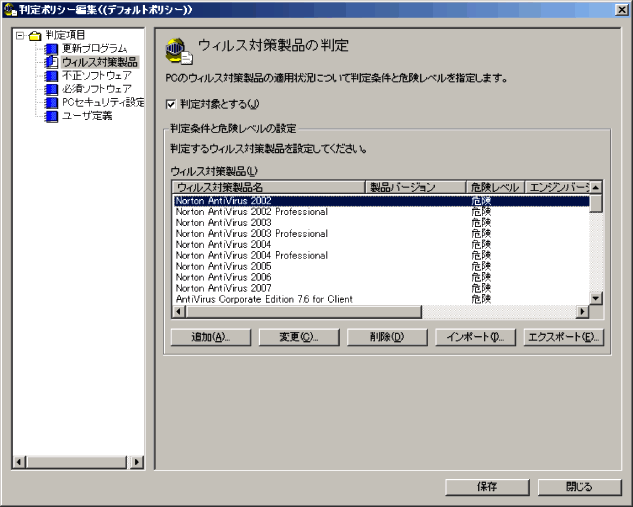This screenshot has width=633, height=507.
Task: Click product list scroll left arrow
Action: coord(179,312)
